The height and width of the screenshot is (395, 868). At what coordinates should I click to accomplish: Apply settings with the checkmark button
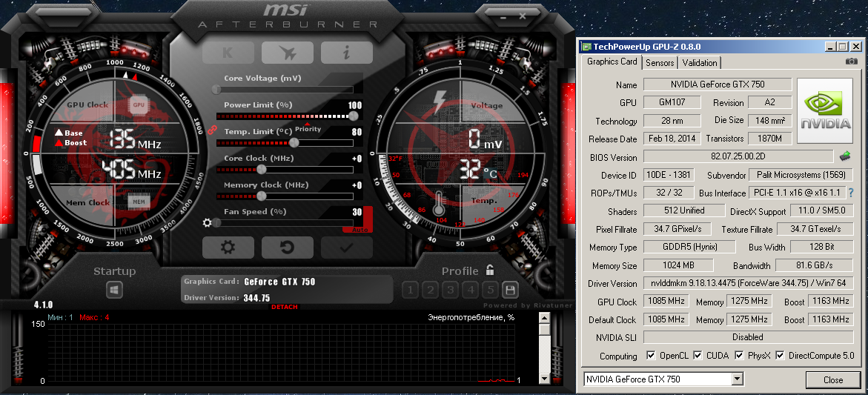tap(347, 248)
